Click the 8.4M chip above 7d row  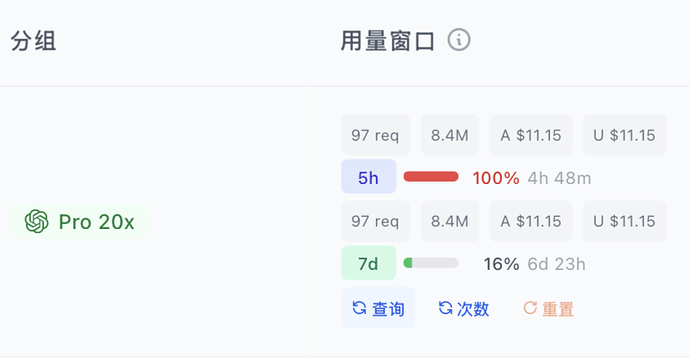tap(450, 221)
